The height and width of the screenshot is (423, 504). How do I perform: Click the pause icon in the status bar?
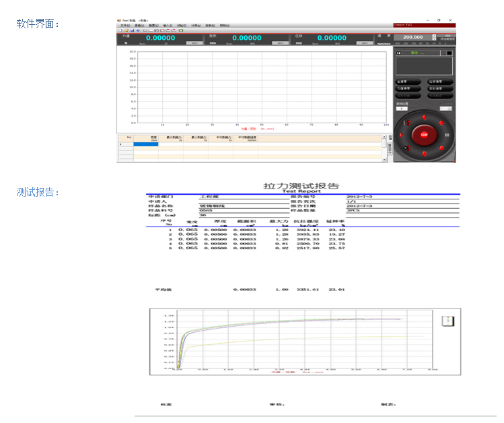398,53
